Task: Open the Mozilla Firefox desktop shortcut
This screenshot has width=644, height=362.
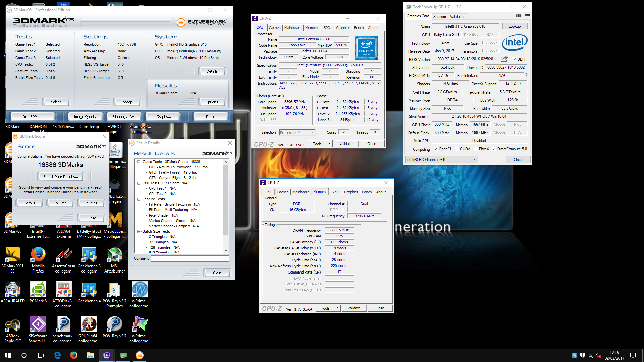Action: click(x=38, y=260)
